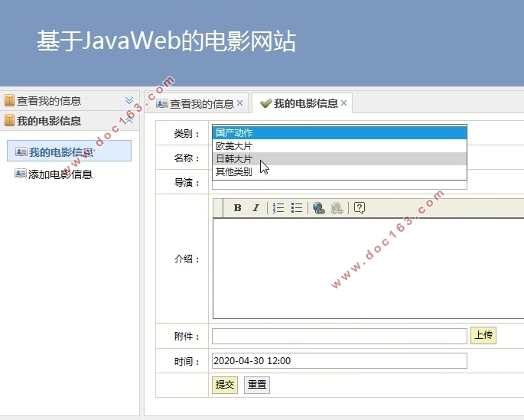Click the remove link greyed icon
Screen dimensions: 524x420
337,208
